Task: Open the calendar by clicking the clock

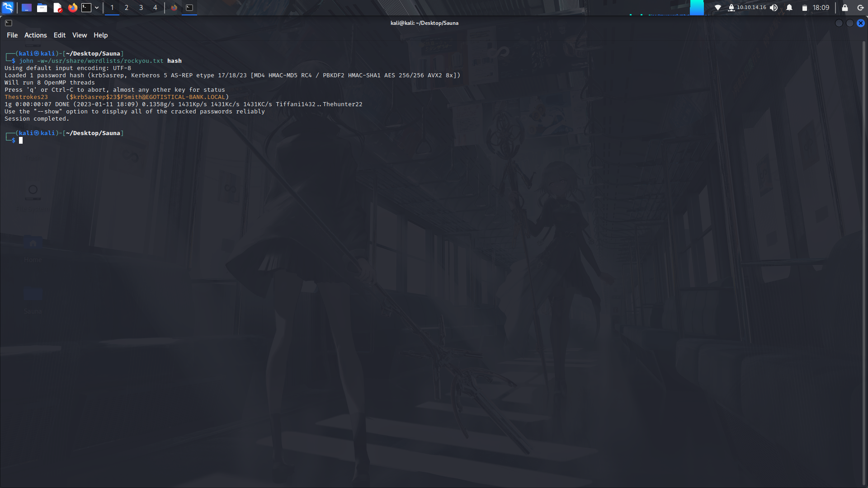Action: [821, 7]
